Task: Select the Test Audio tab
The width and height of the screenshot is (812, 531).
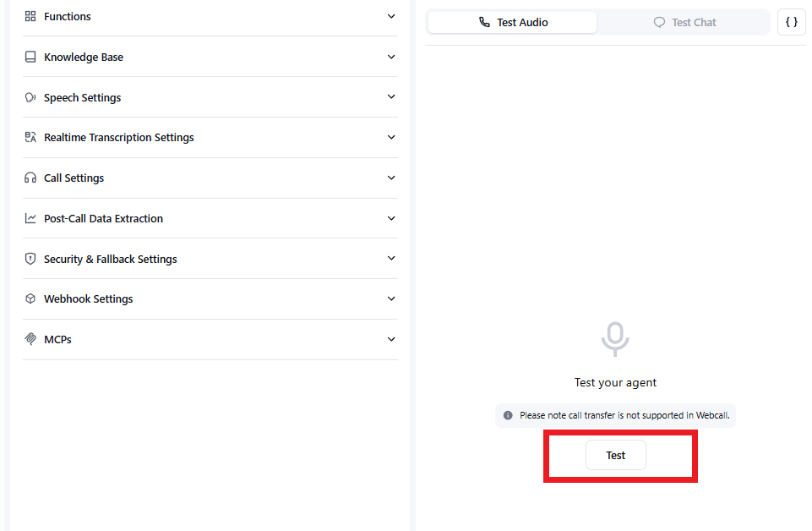Action: tap(511, 22)
